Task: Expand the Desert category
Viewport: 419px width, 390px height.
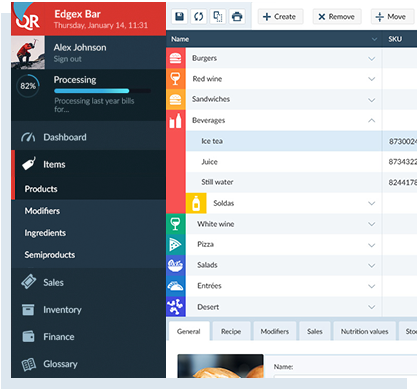Action: (x=372, y=307)
